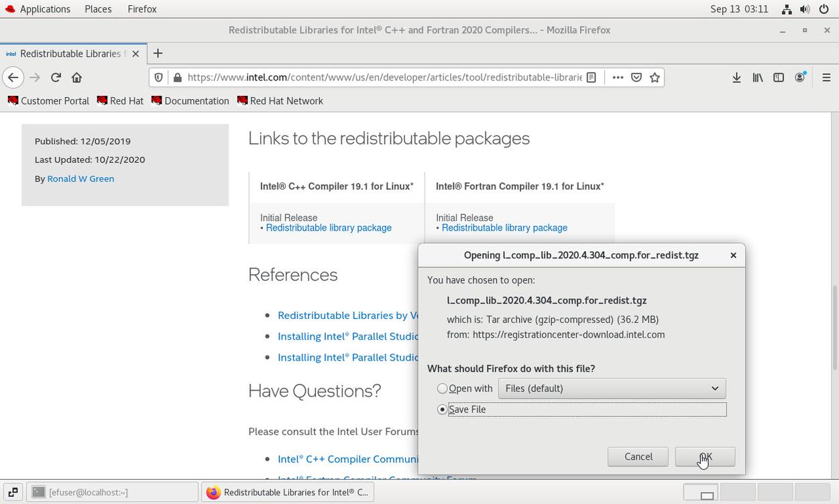The height and width of the screenshot is (504, 839).
Task: Open Firefox hamburger menu
Action: pyautogui.click(x=826, y=77)
